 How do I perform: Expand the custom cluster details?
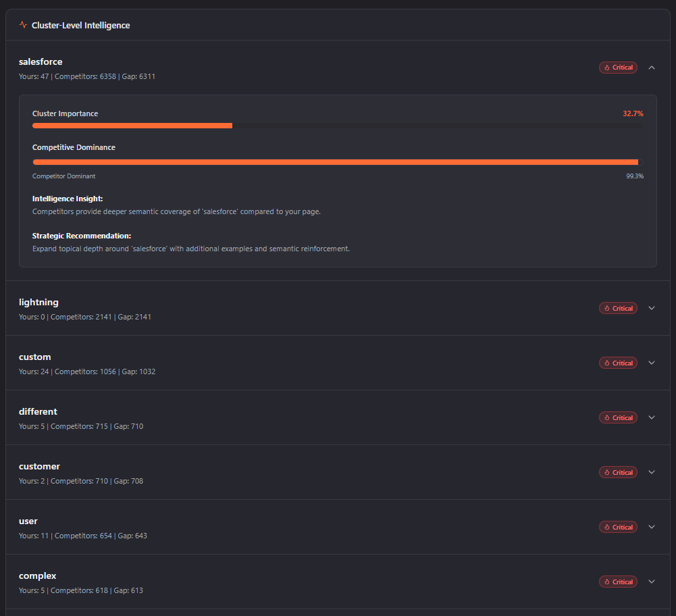click(651, 363)
